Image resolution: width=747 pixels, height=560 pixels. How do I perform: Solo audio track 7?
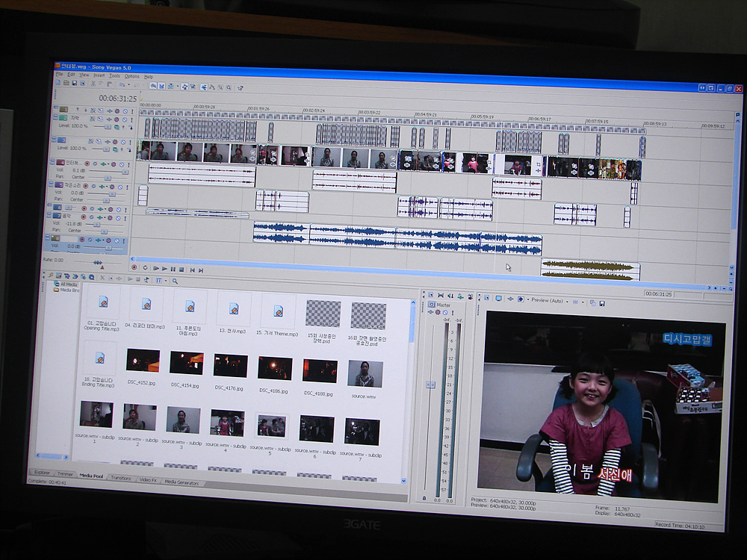(x=125, y=218)
